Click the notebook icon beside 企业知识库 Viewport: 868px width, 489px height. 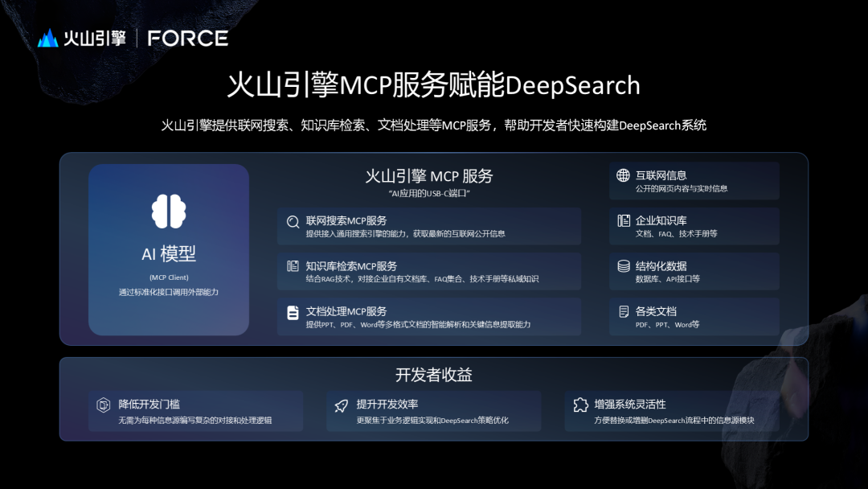(624, 221)
